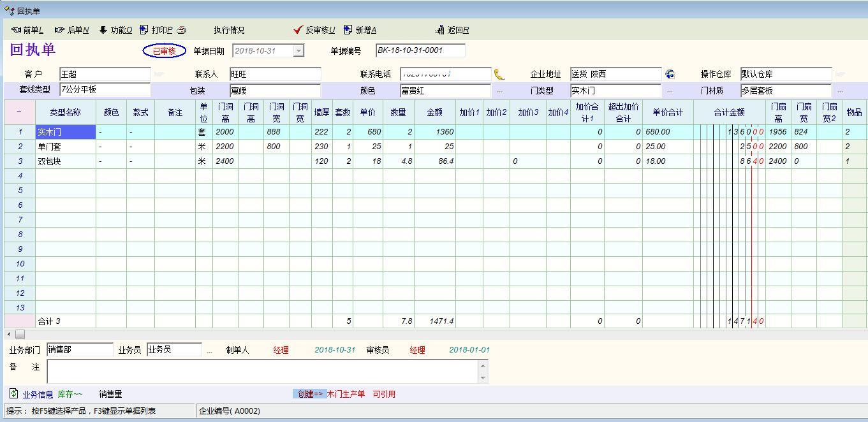
Task: Click 返回 to return
Action: [x=452, y=30]
